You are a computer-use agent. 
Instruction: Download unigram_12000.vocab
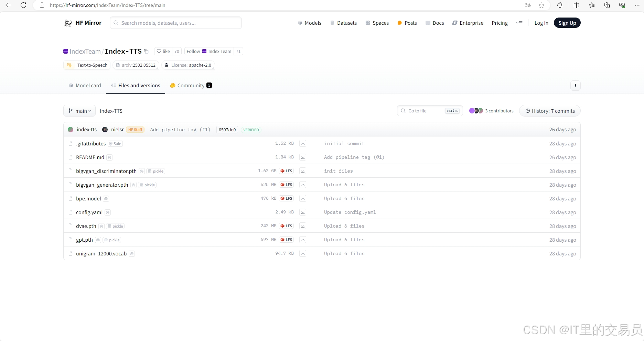pos(303,253)
